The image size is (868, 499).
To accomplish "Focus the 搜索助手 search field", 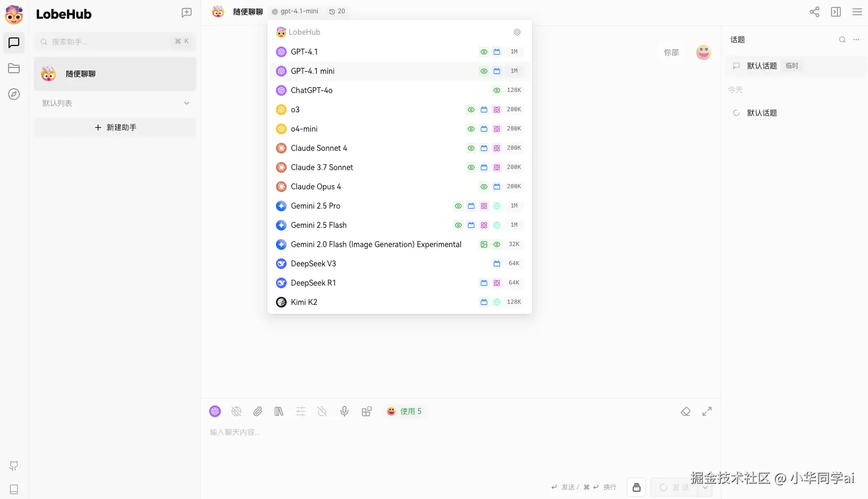I will (115, 42).
